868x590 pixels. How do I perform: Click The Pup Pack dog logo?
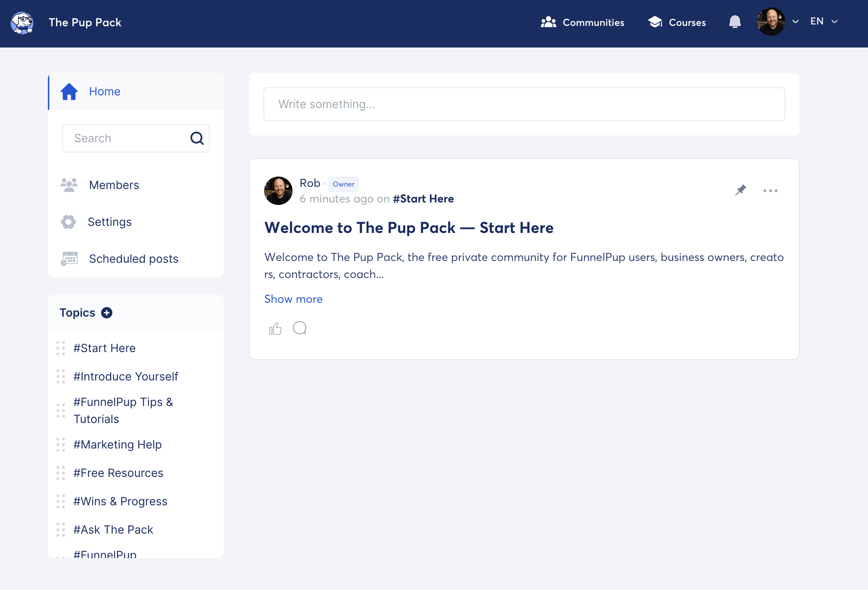tap(22, 22)
